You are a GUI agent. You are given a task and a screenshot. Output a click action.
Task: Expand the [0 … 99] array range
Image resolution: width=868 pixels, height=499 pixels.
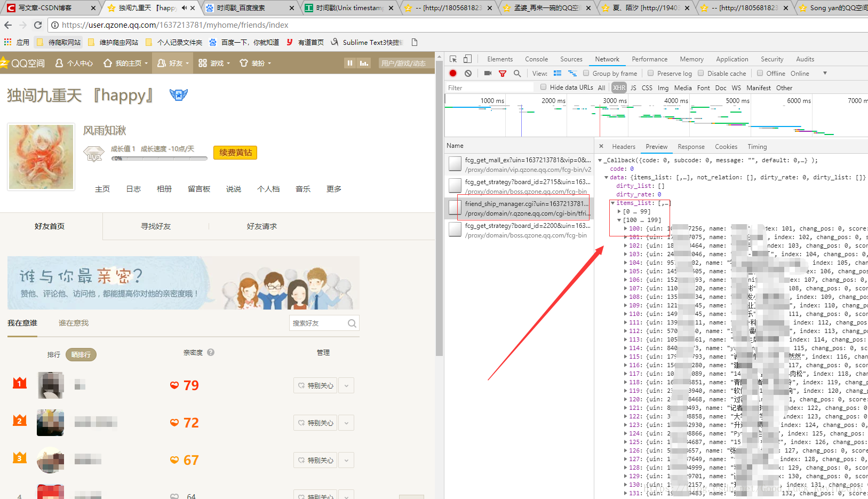(x=619, y=211)
